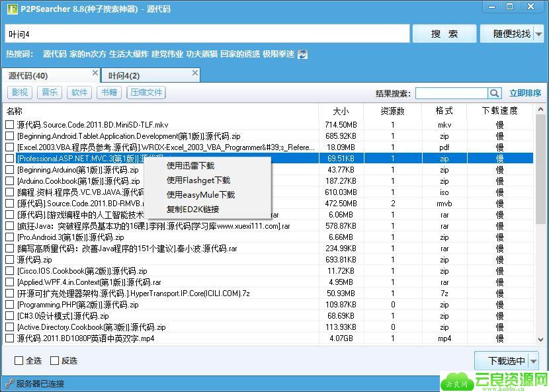
Task: Switch to the 叶问4(2) tab
Action: click(151, 75)
